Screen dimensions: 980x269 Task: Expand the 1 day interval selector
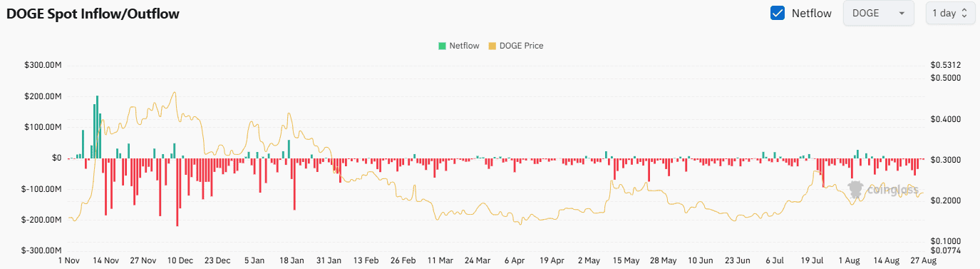949,13
